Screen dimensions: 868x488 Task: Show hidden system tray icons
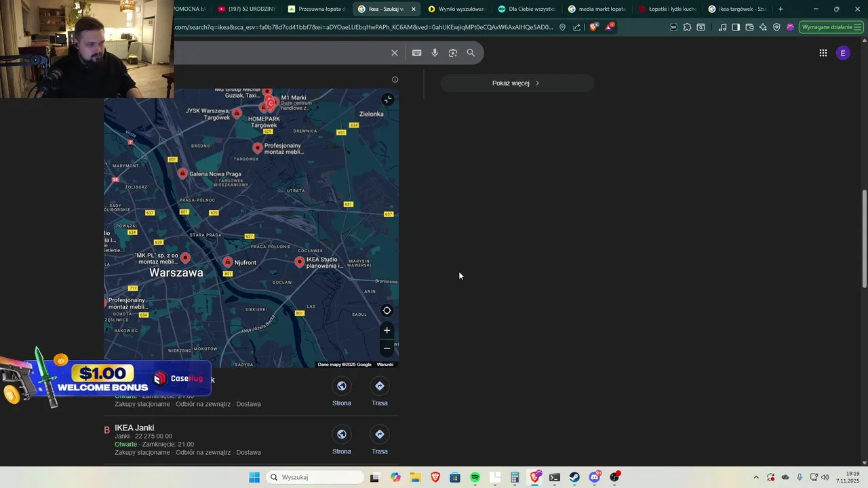[x=756, y=477]
